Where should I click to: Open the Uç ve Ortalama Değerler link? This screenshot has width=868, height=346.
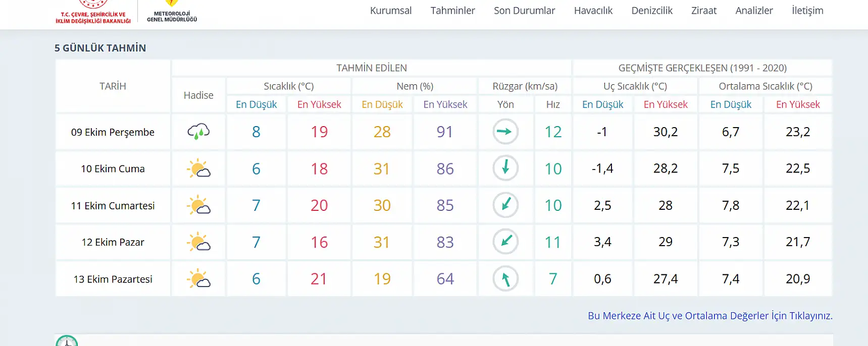710,316
